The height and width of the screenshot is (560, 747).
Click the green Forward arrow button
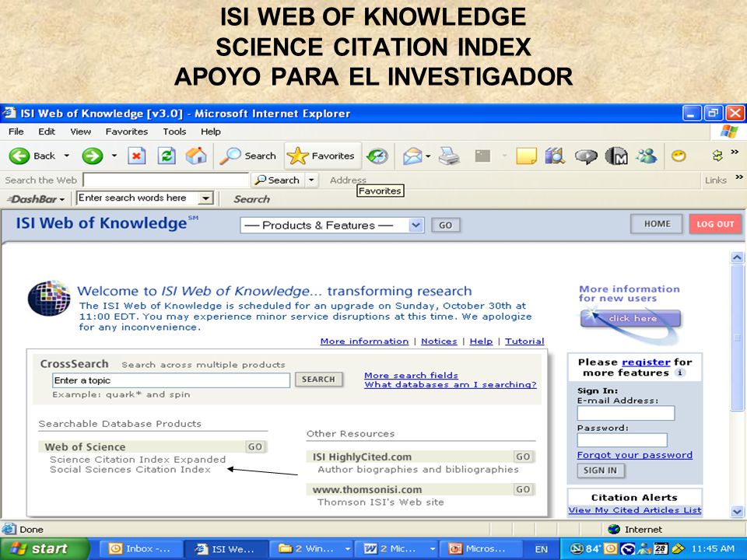[x=93, y=156]
